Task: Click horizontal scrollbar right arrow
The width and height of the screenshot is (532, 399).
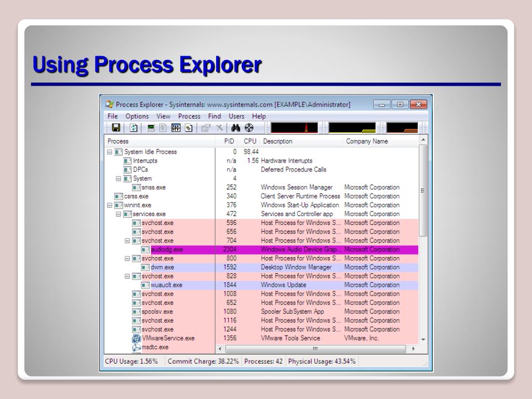Action: coord(413,349)
